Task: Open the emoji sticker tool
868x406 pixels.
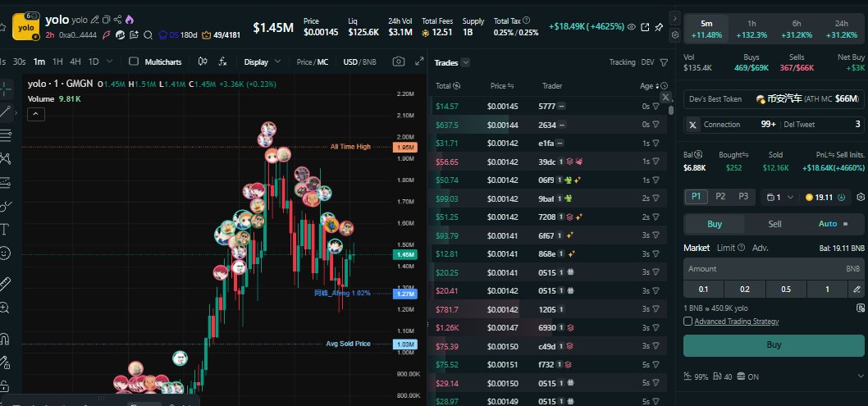Action: coord(4,253)
